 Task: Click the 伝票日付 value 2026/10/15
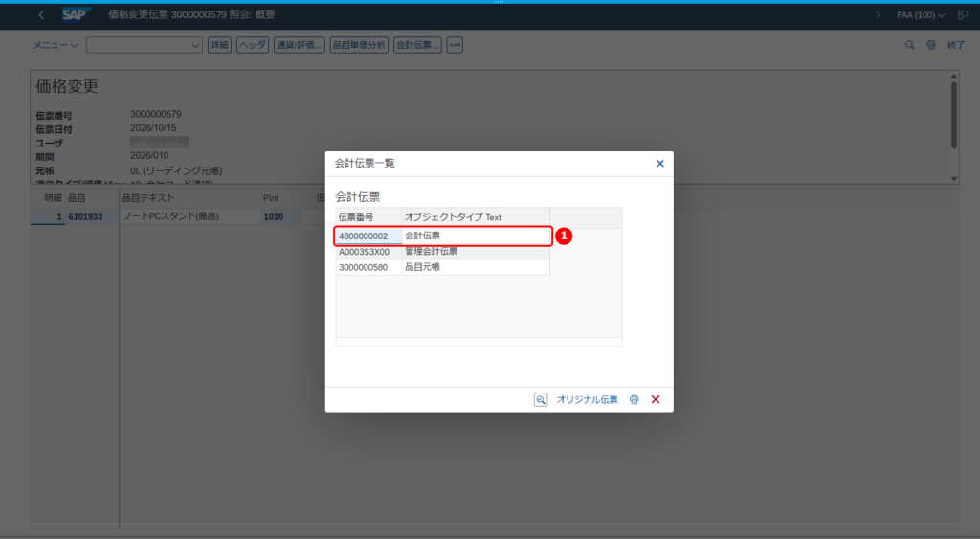[x=153, y=127]
